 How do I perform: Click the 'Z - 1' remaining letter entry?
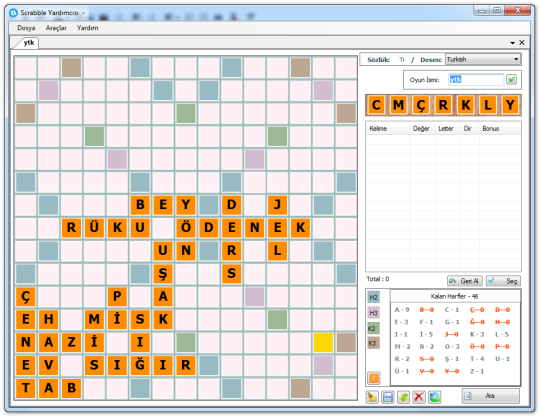click(477, 371)
